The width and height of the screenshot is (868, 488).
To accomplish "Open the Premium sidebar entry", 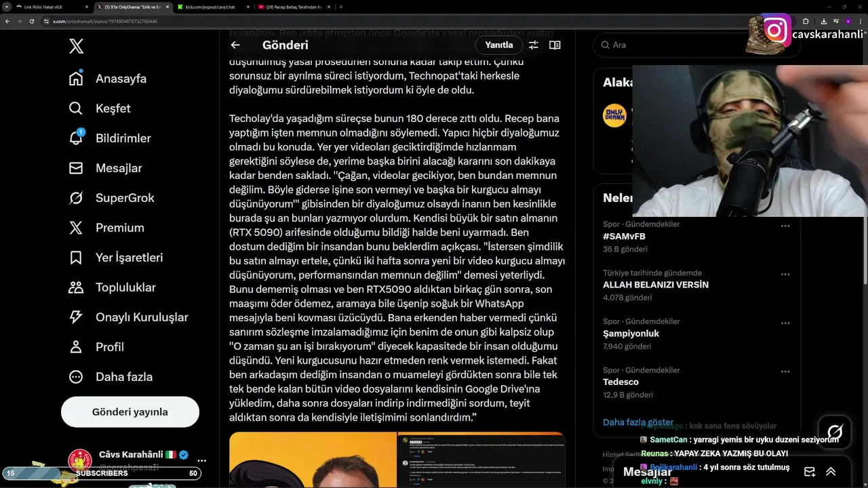I will pyautogui.click(x=106, y=228).
